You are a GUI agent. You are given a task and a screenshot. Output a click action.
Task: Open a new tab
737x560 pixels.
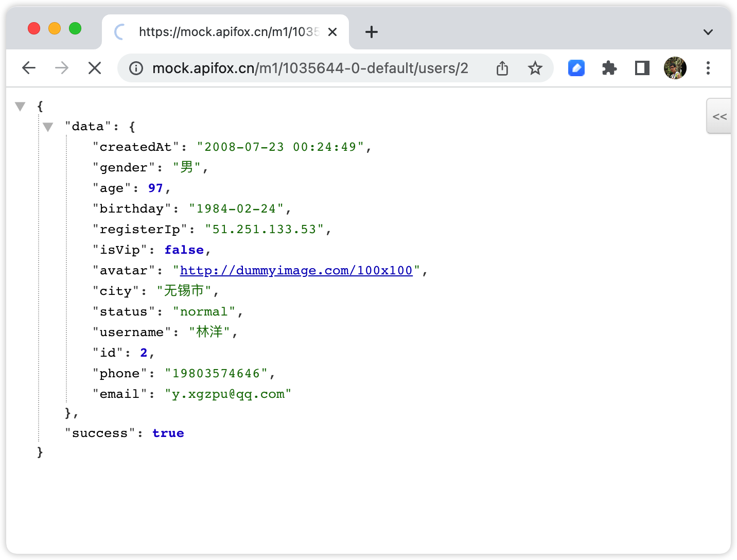tap(372, 32)
